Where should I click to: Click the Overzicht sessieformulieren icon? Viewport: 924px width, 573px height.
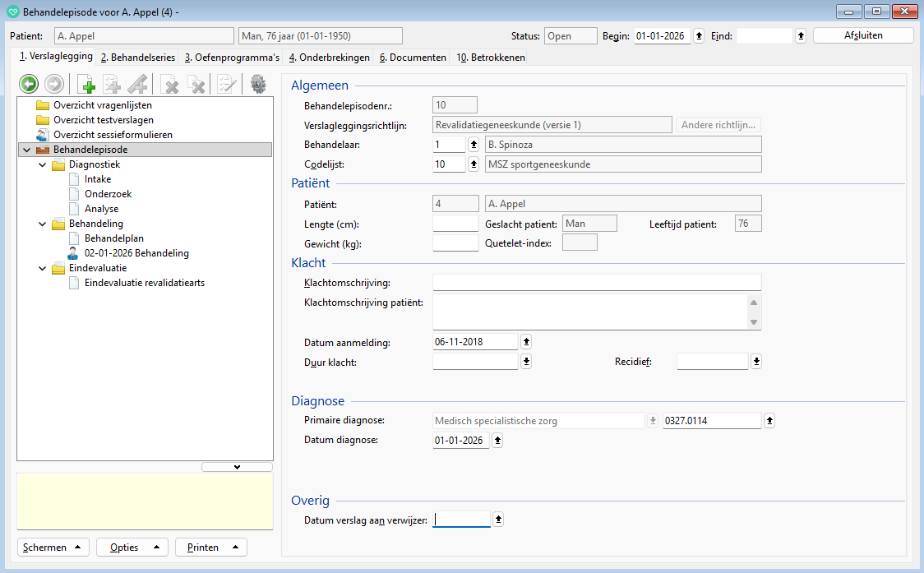point(42,134)
